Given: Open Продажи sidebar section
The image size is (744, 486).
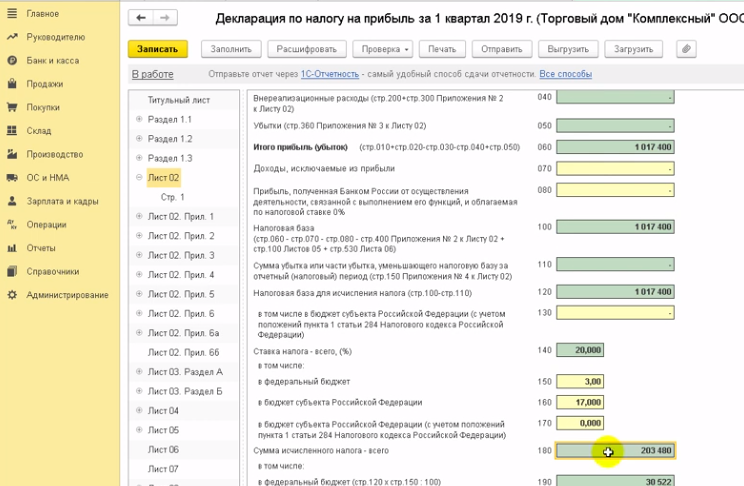Looking at the screenshot, I should click(x=44, y=84).
